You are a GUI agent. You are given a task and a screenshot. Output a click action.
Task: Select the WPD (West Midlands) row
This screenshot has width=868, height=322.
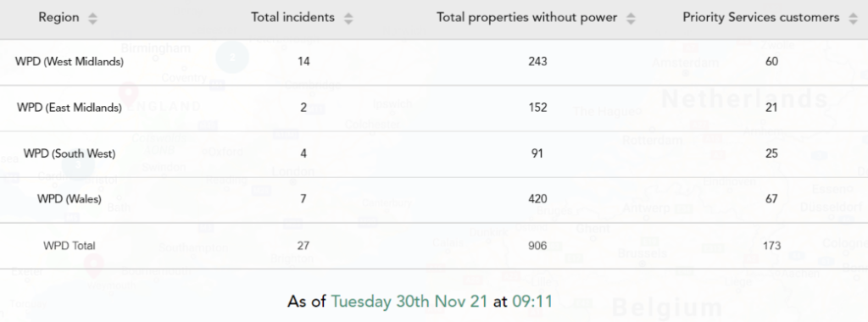coord(434,62)
